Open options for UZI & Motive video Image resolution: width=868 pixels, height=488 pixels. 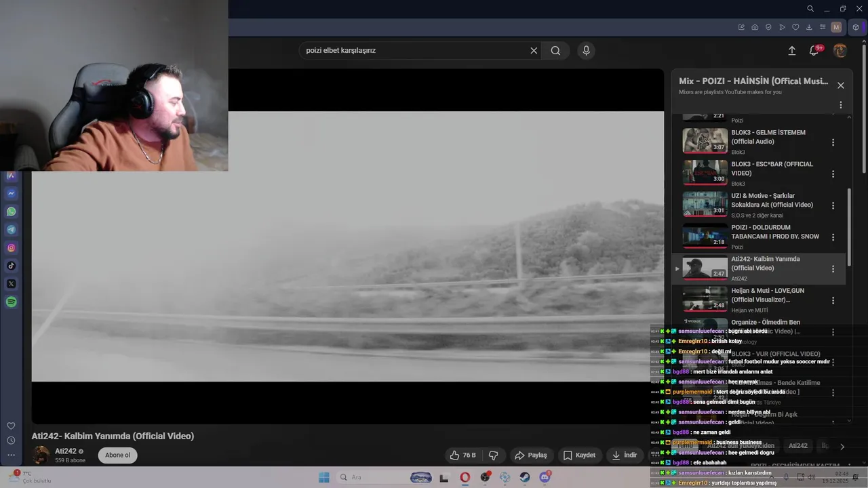coord(833,205)
